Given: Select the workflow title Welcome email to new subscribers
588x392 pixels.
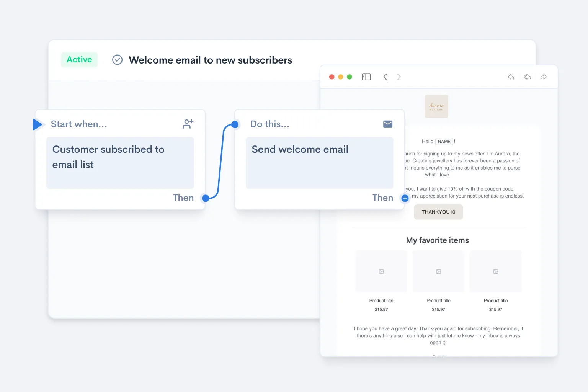Looking at the screenshot, I should click(x=210, y=60).
